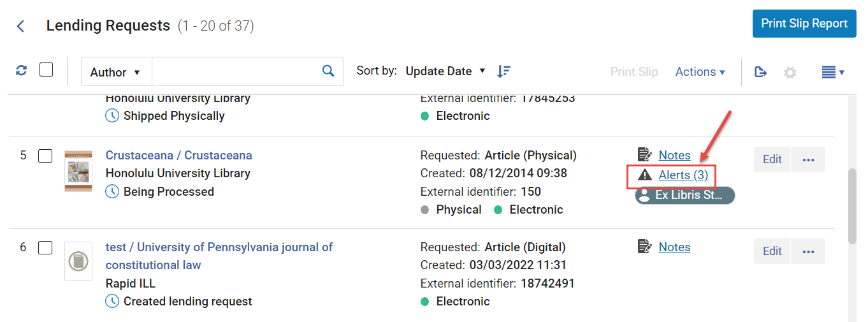Click the vertical scrollbar thumb
Viewport: 868px width, 322px height.
[x=853, y=206]
